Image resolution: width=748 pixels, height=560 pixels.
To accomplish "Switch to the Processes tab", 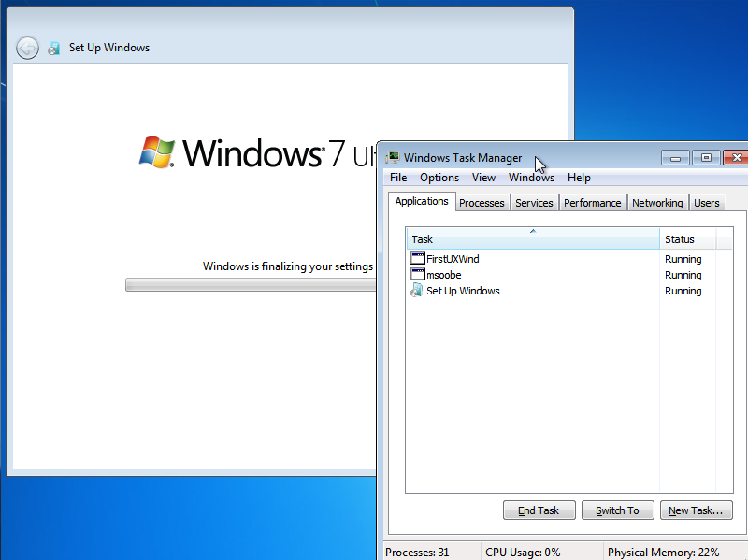I will [x=482, y=203].
